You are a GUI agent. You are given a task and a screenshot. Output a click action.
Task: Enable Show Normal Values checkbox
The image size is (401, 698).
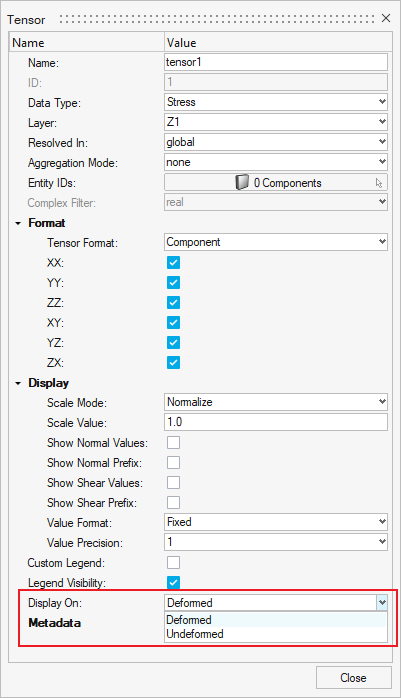coord(174,442)
